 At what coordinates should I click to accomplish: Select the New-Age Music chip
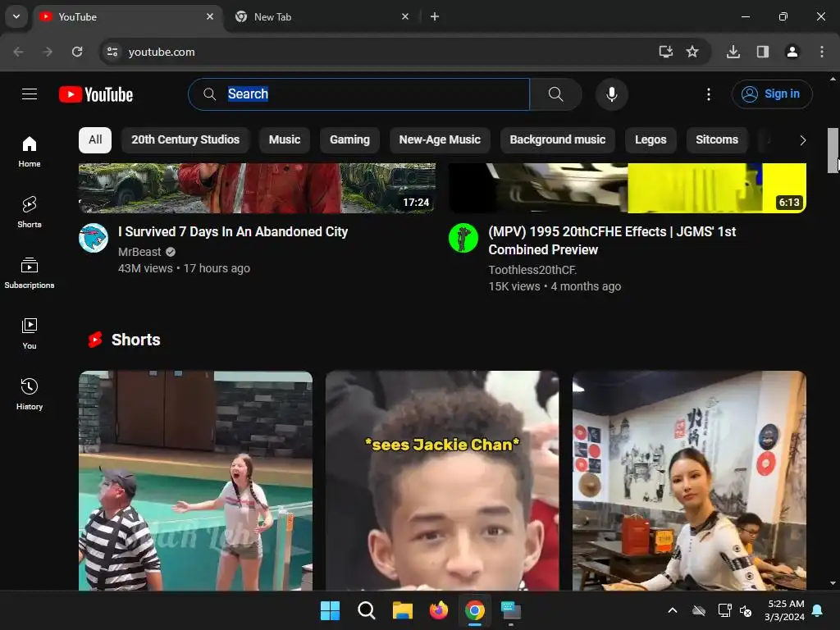tap(440, 139)
